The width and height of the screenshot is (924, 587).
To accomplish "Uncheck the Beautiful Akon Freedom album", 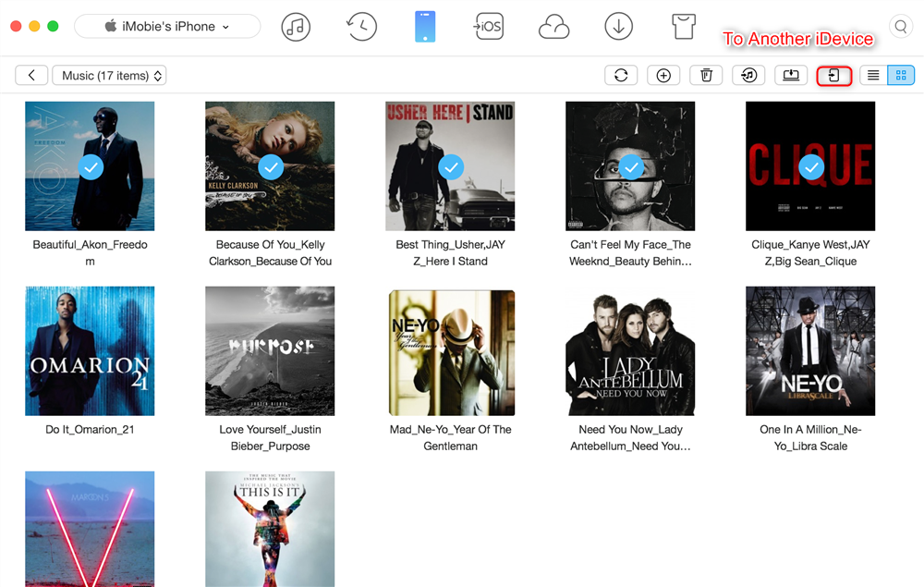I will click(91, 167).
